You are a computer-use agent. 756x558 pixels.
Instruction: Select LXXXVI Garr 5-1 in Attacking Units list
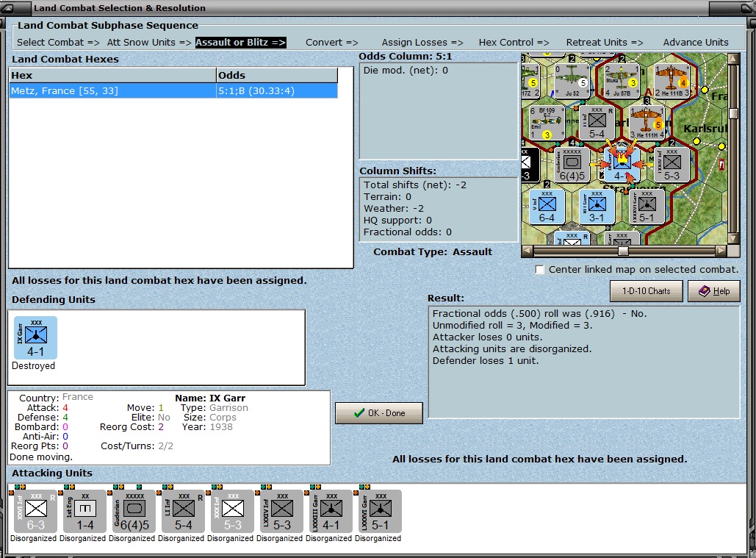point(378,511)
